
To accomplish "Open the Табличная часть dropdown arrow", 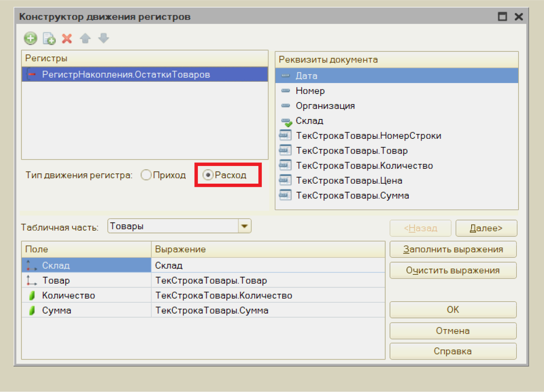I will coord(244,226).
